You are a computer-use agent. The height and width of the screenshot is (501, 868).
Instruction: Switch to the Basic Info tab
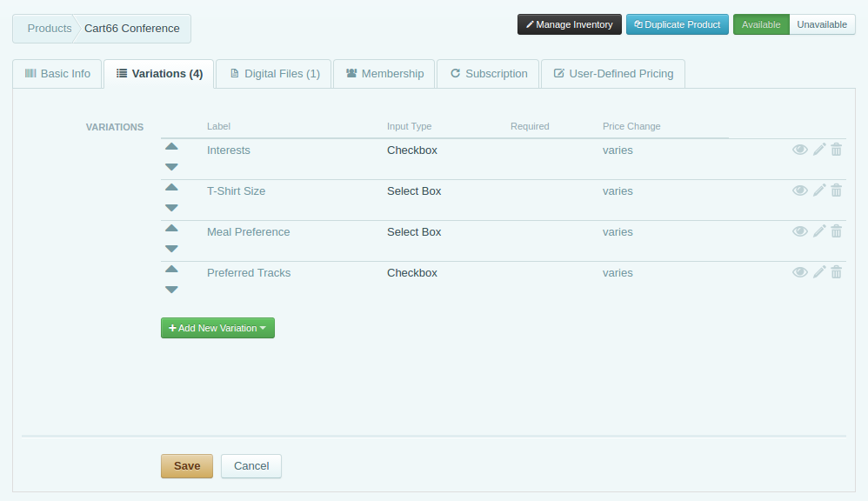pyautogui.click(x=57, y=74)
